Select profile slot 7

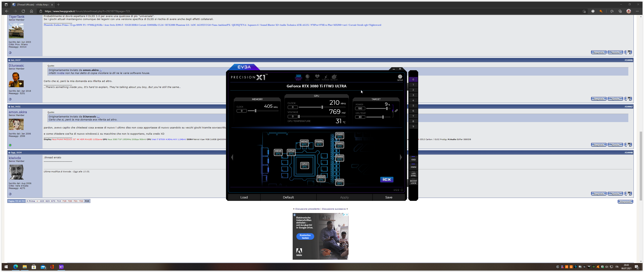coord(413,116)
